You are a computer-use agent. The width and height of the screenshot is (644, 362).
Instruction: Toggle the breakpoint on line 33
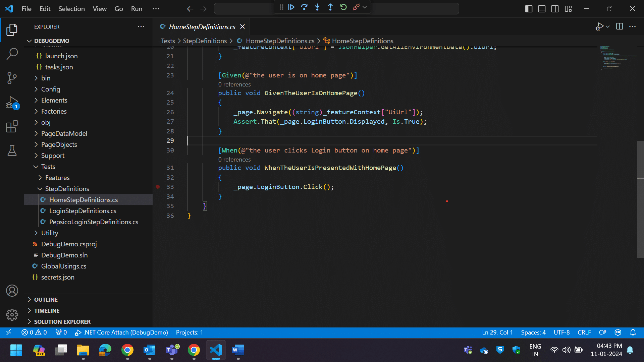tap(158, 187)
